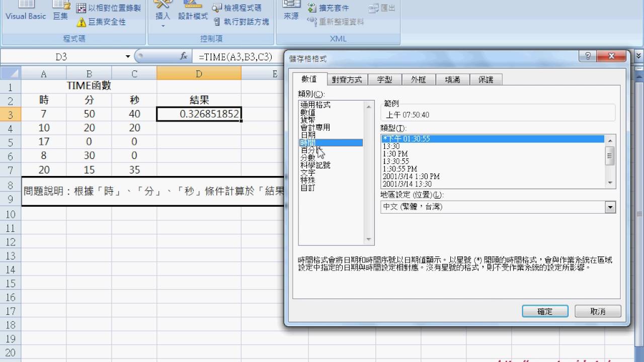Click 檢視程式碼 view code
Viewport: 644px width, 362px height.
click(x=236, y=8)
